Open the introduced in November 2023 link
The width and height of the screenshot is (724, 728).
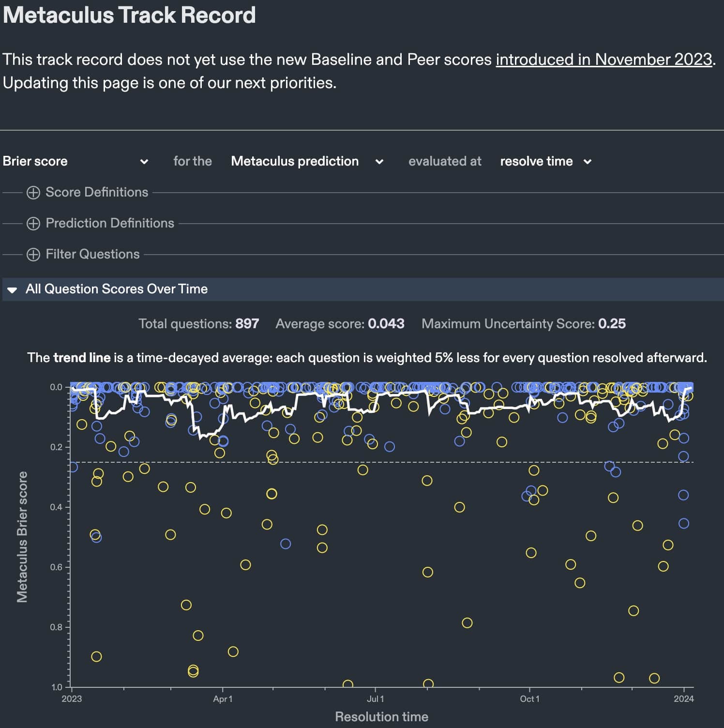tap(603, 59)
